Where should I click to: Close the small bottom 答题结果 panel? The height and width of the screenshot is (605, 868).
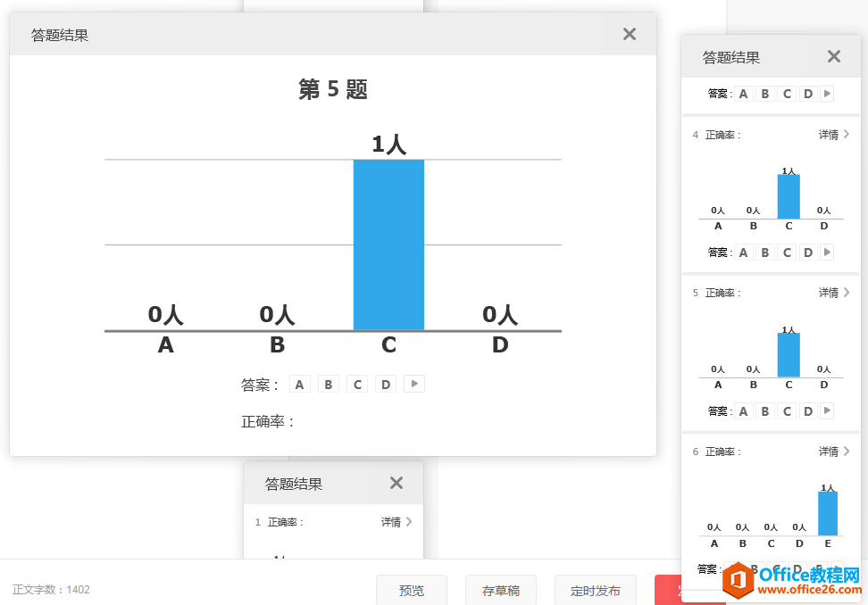coord(396,483)
